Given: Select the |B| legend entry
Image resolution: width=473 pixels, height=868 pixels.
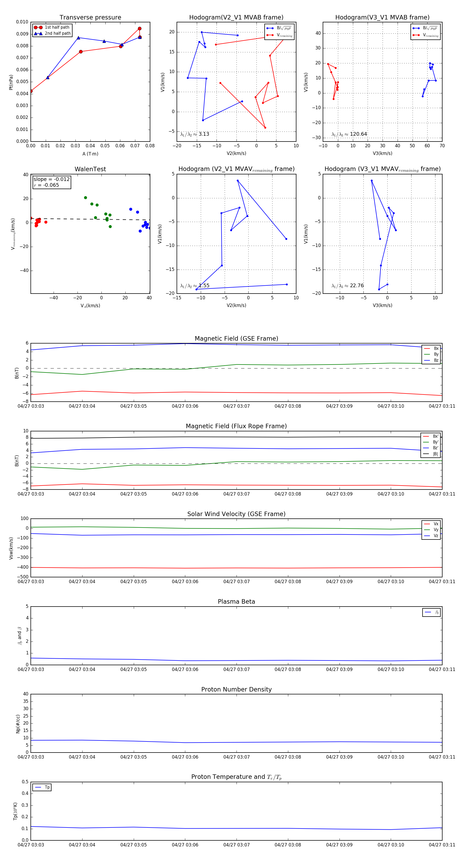Looking at the screenshot, I should click(x=431, y=454).
